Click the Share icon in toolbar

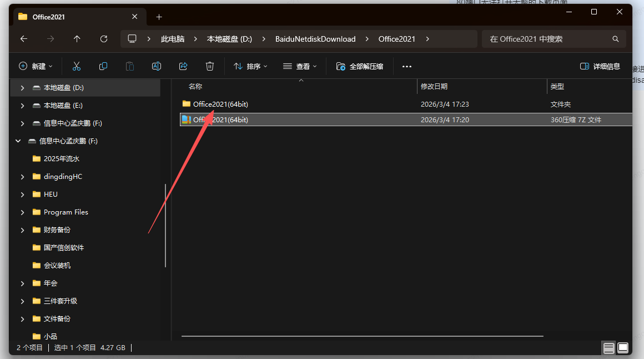pyautogui.click(x=183, y=66)
